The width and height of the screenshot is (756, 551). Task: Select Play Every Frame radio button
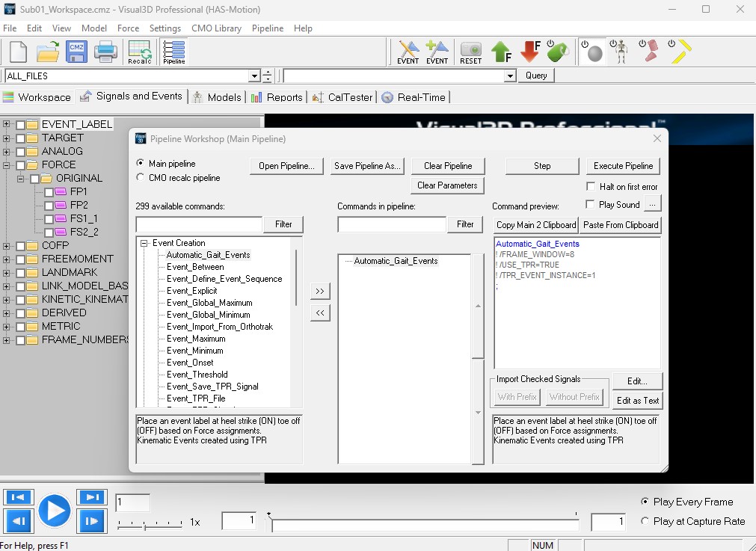point(645,502)
